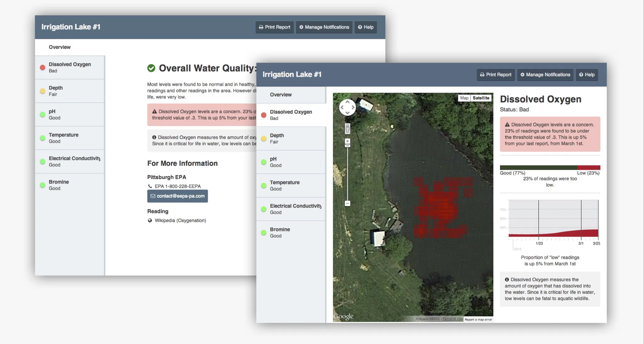Screen dimensions: 644x344
Task: Toggle the Satellite view on the map
Action: pyautogui.click(x=481, y=98)
